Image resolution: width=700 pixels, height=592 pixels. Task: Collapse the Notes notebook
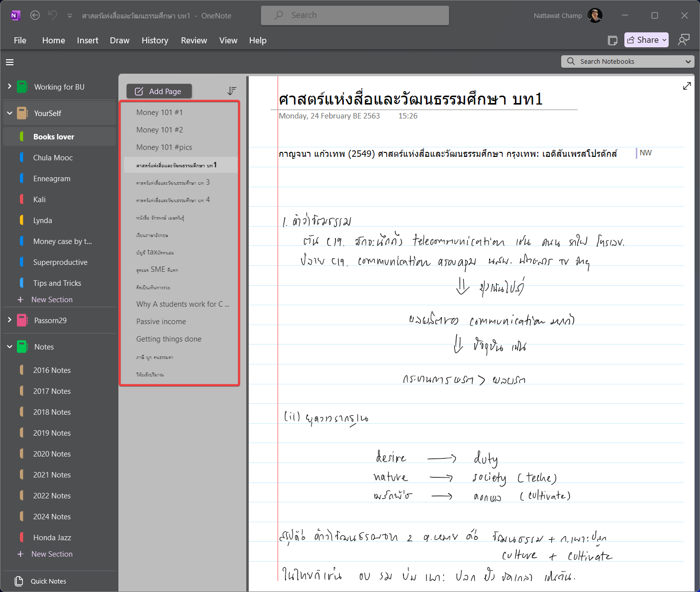click(x=9, y=347)
